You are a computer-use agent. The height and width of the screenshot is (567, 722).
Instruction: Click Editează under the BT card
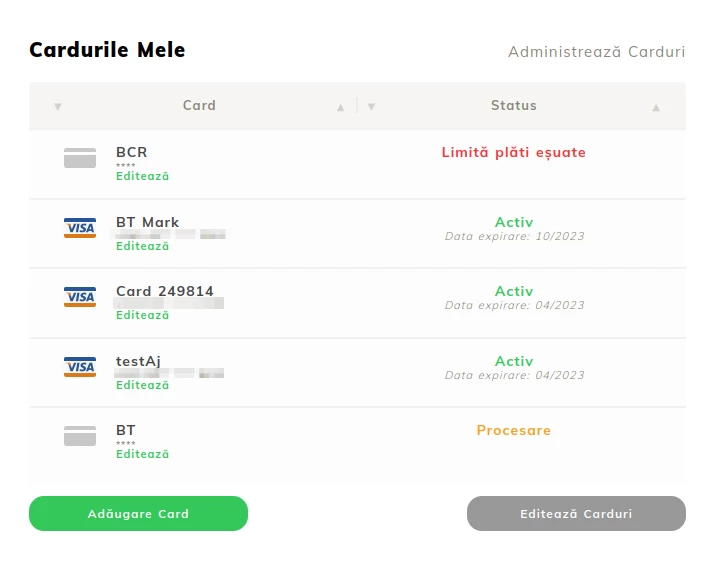tap(142, 454)
